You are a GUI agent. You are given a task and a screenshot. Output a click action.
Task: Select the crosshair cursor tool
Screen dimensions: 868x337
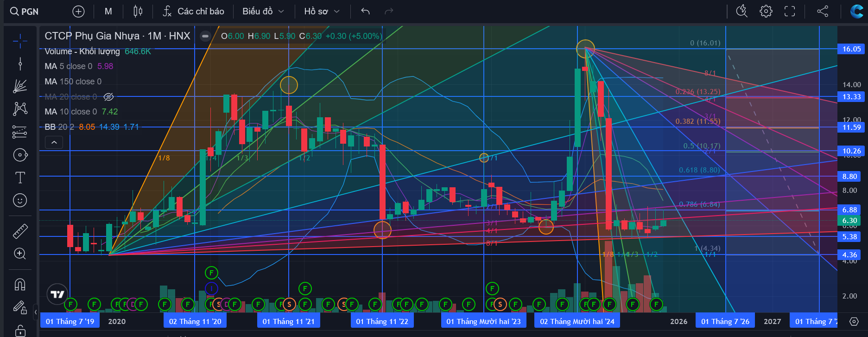pyautogui.click(x=20, y=41)
